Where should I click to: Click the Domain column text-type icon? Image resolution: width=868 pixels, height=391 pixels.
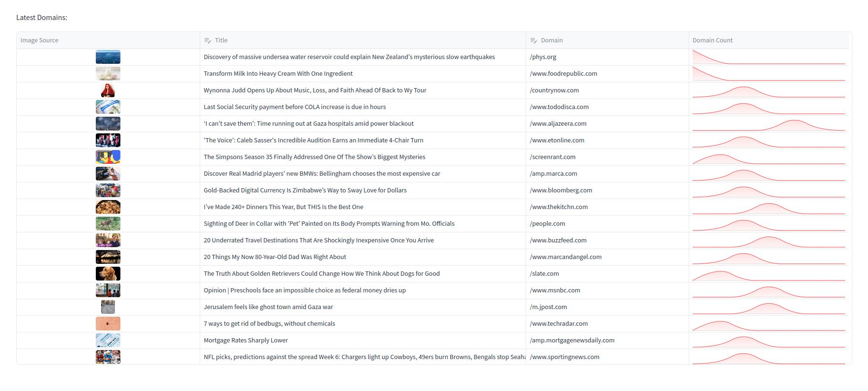(533, 40)
